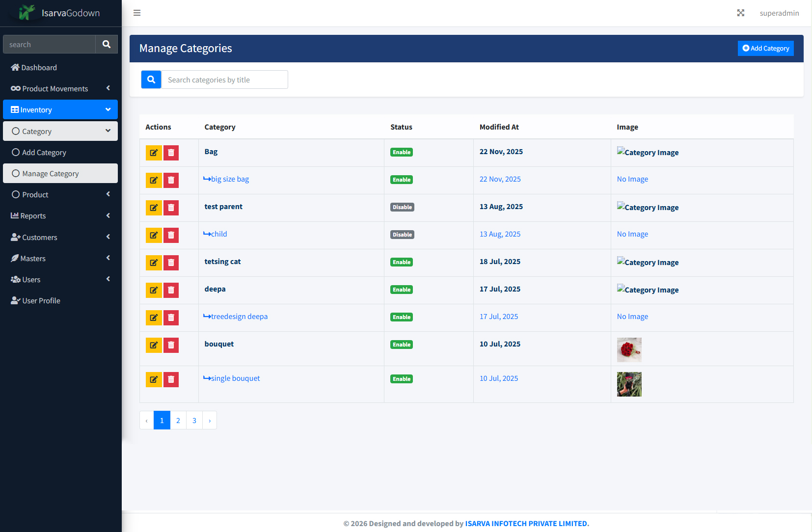Edit the bouquet category
Image resolution: width=812 pixels, height=532 pixels.
click(154, 345)
